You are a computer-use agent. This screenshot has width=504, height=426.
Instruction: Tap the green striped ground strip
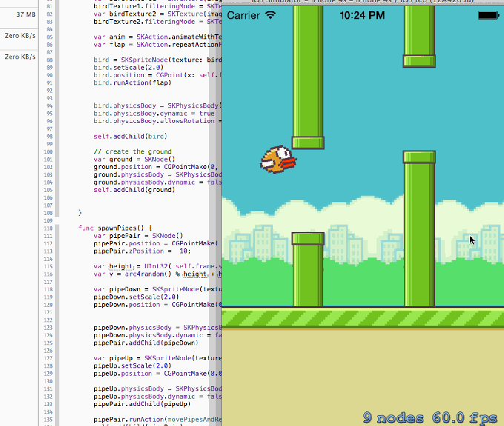click(x=362, y=319)
